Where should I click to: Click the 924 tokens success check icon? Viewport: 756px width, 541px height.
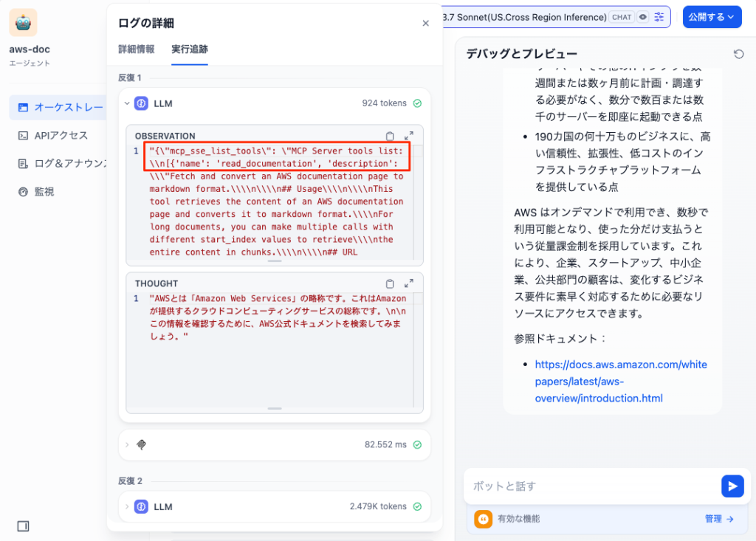click(x=418, y=103)
